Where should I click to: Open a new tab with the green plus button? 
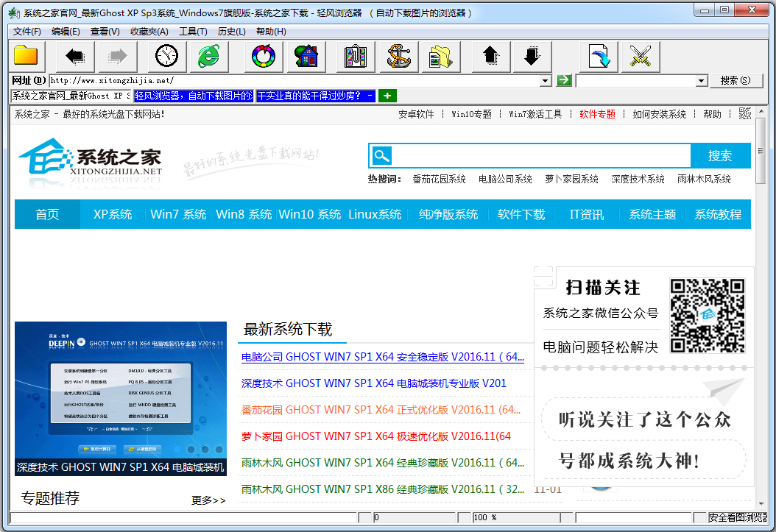[x=387, y=96]
